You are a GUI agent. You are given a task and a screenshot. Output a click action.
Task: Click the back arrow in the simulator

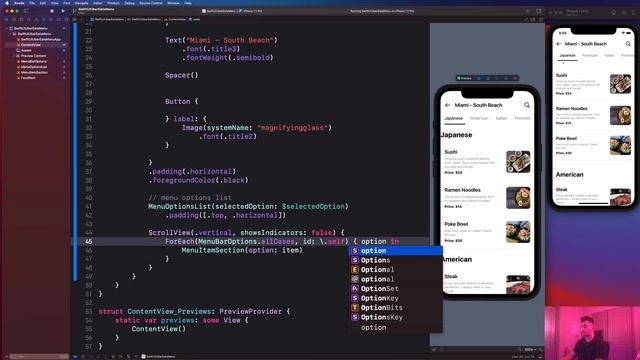(559, 44)
